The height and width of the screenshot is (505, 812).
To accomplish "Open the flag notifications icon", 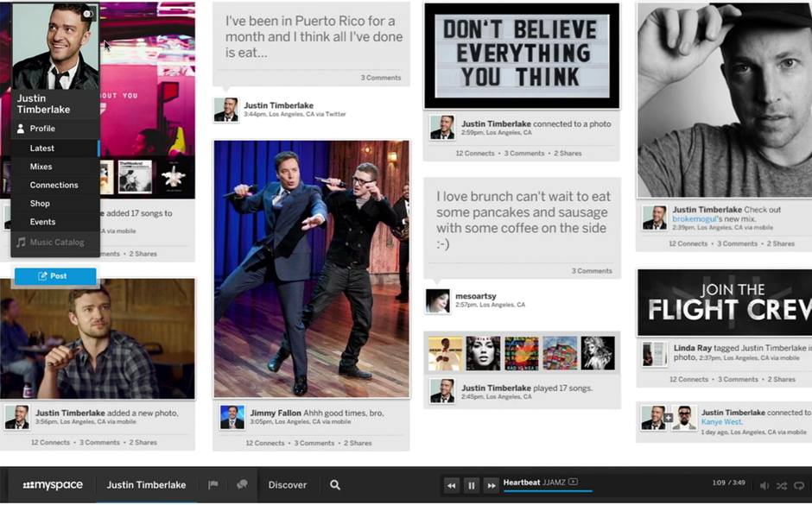I will [x=213, y=485].
